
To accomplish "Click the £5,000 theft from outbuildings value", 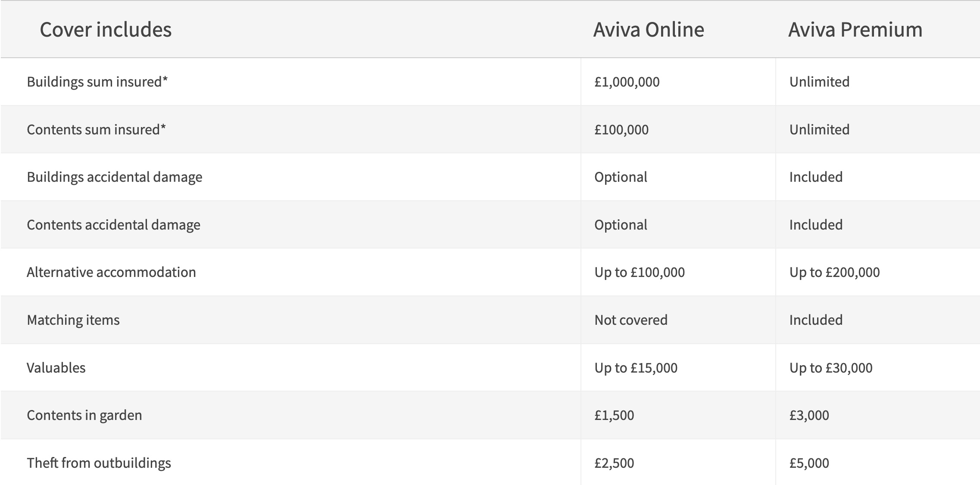I will [809, 463].
